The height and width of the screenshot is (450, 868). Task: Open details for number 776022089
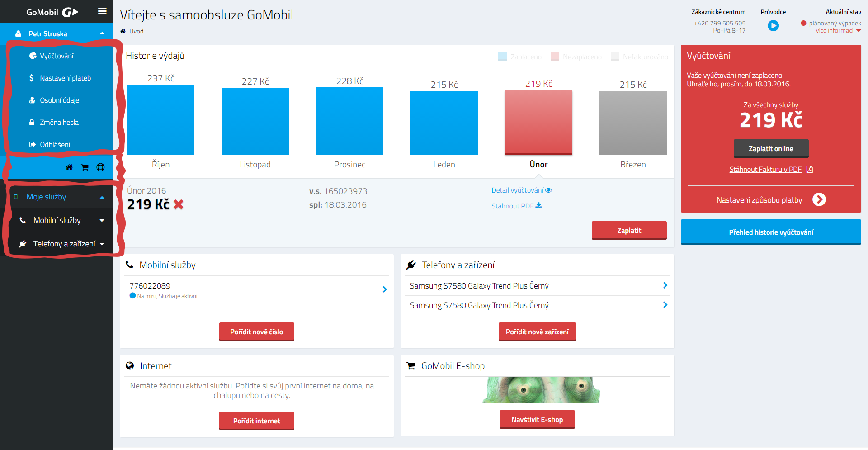385,289
